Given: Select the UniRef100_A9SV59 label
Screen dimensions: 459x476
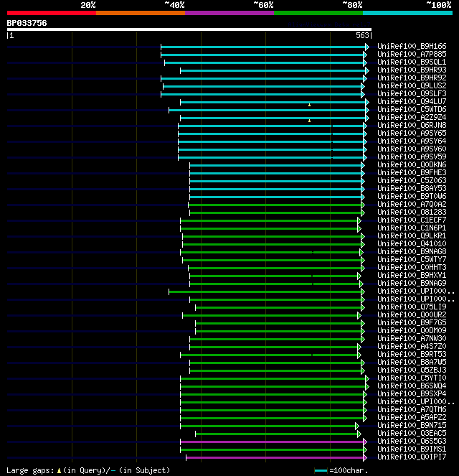Looking at the screenshot, I should [x=412, y=157].
